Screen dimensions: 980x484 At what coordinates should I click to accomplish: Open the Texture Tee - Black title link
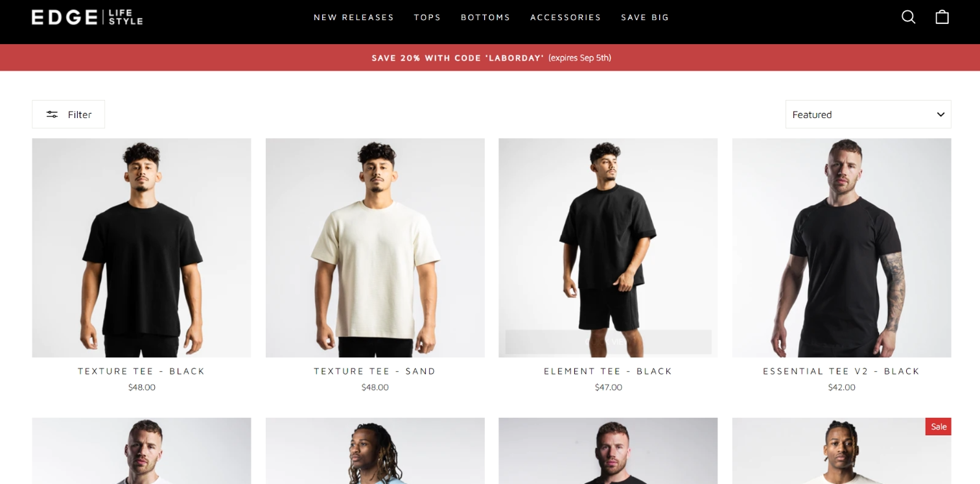pyautogui.click(x=141, y=371)
